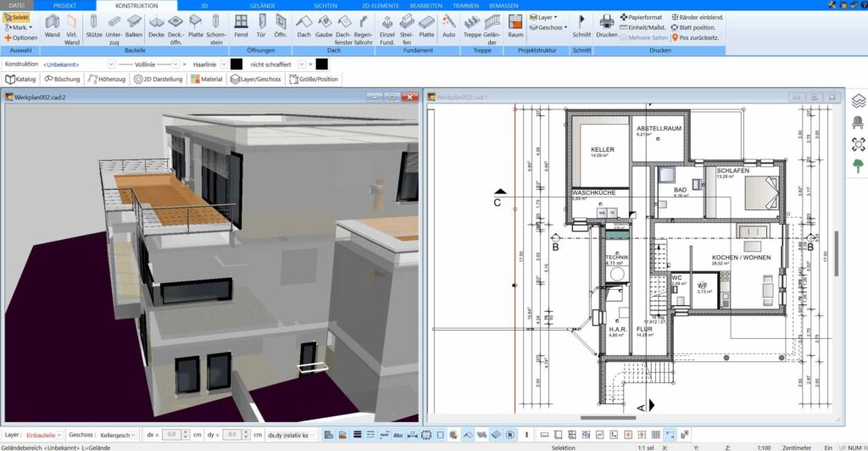Insert a Schornstein chimney
This screenshot has height=451, width=868.
coord(216,27)
